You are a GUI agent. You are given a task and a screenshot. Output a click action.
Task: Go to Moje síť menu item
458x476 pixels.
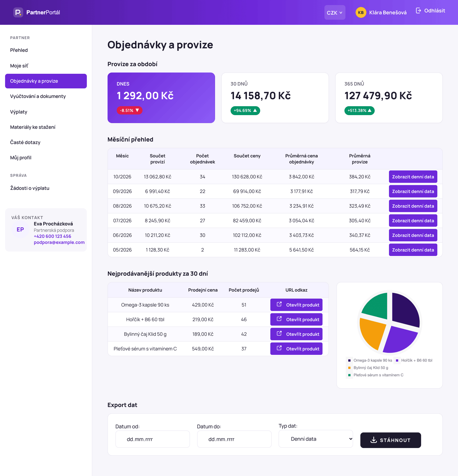[46, 66]
